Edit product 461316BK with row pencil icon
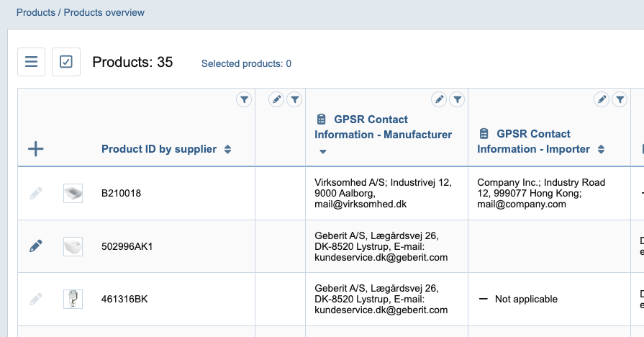 tap(36, 299)
